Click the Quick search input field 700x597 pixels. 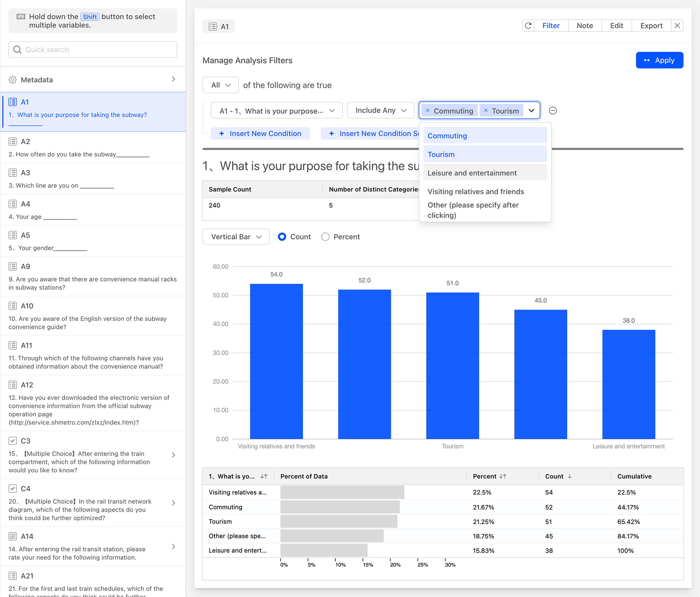point(93,50)
